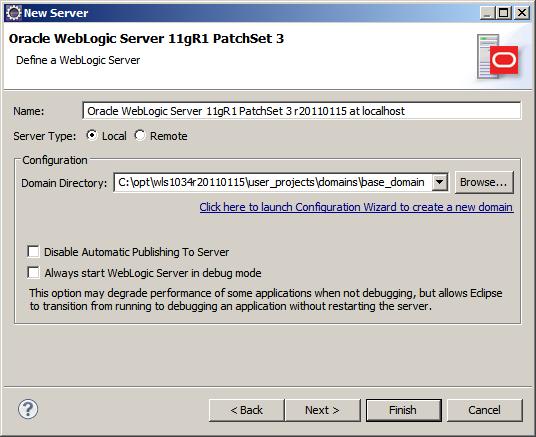Click the Name text field
Screen dimensions: 536x437
click(x=302, y=111)
